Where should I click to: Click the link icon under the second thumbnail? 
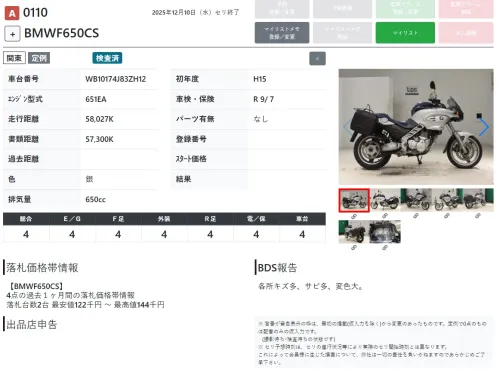tap(385, 216)
